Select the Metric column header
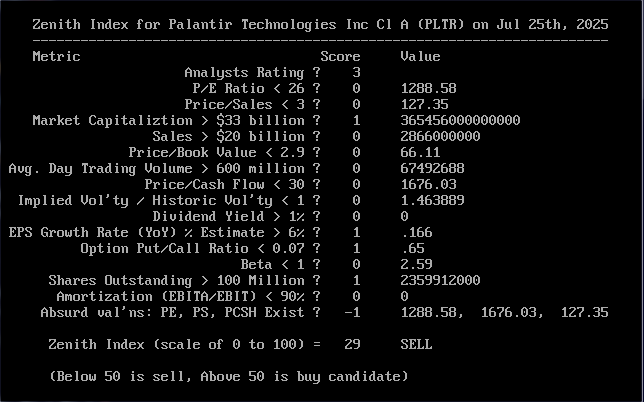The image size is (644, 402). pyautogui.click(x=56, y=56)
